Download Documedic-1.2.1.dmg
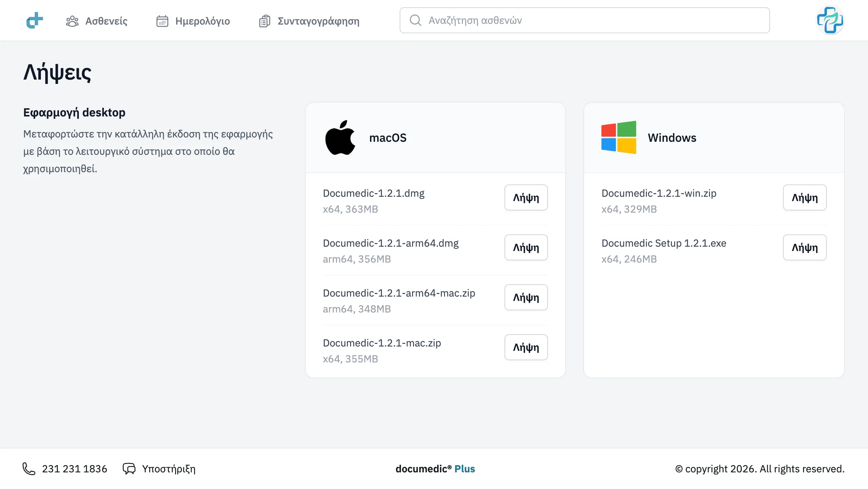This screenshot has height=489, width=868. click(526, 197)
